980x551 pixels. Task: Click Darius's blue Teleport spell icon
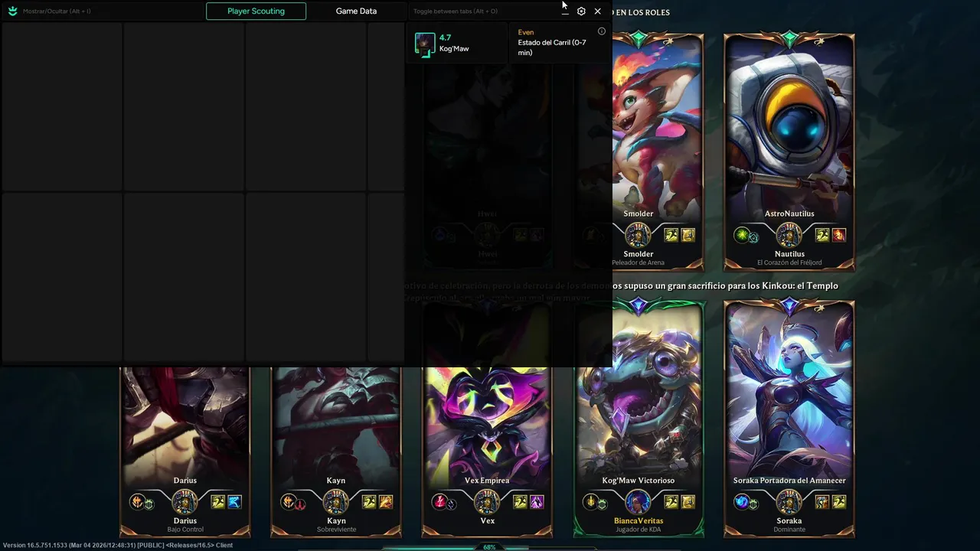[x=234, y=502]
